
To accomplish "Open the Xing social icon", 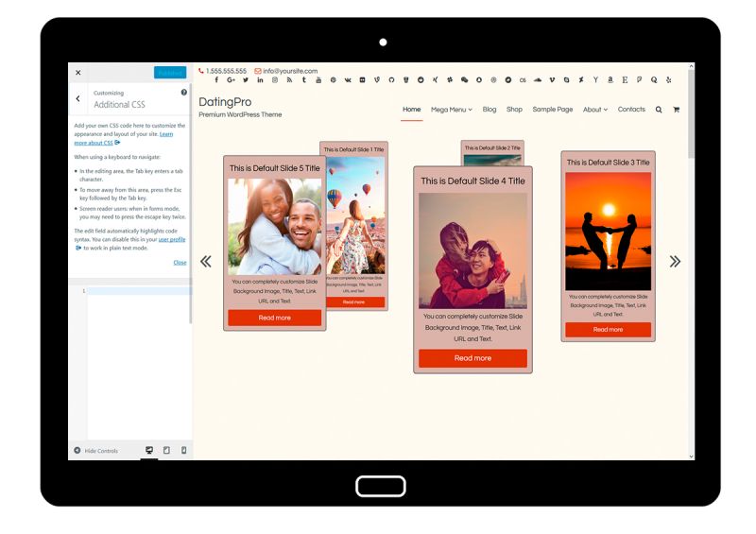I will [x=435, y=80].
